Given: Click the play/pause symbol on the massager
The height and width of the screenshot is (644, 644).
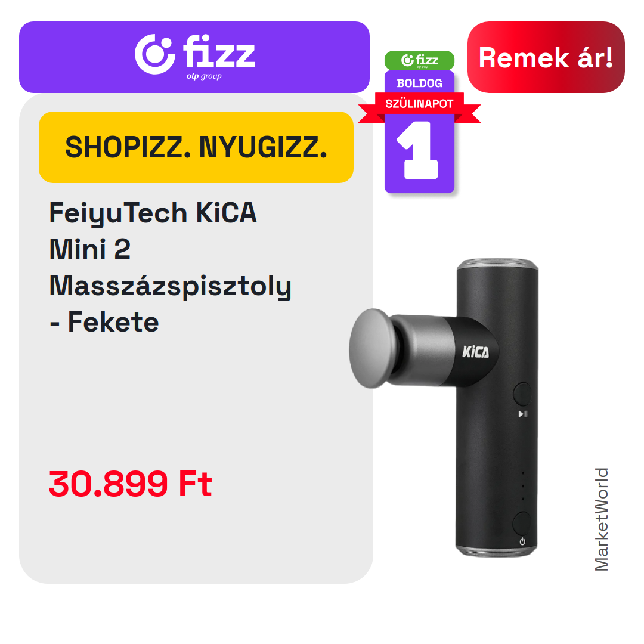Looking at the screenshot, I should coord(523,414).
